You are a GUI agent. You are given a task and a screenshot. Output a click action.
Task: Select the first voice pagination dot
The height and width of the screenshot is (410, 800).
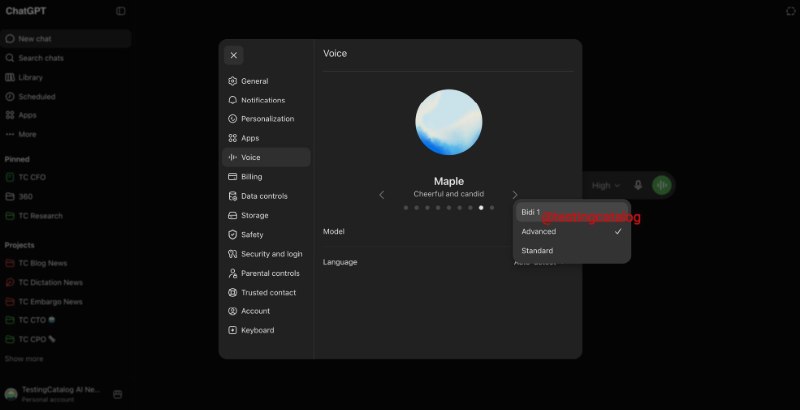[x=406, y=208]
